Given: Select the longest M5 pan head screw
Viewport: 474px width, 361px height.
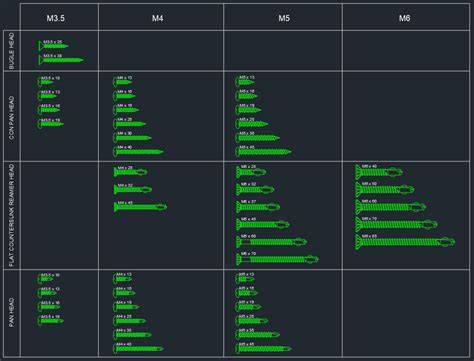Looking at the screenshot, I should [263, 348].
